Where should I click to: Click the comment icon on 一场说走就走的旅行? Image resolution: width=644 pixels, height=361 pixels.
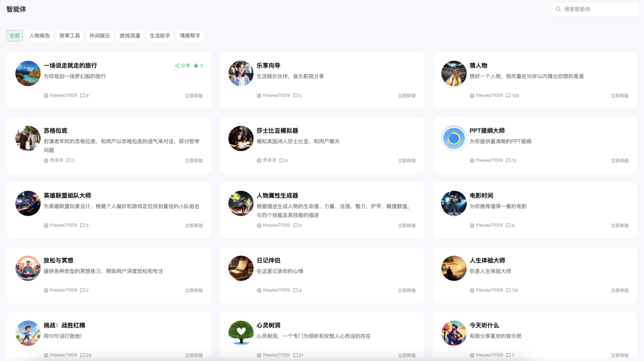tap(82, 95)
